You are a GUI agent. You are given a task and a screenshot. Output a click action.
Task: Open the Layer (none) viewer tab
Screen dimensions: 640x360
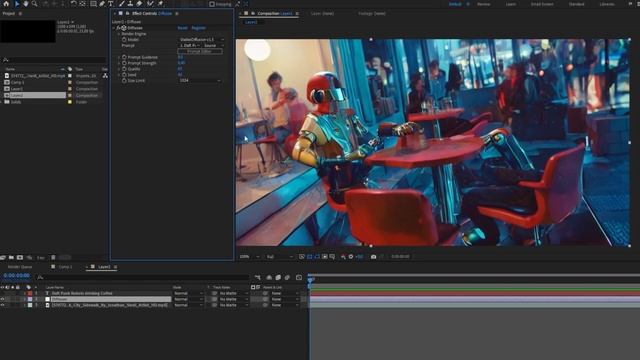tap(322, 13)
